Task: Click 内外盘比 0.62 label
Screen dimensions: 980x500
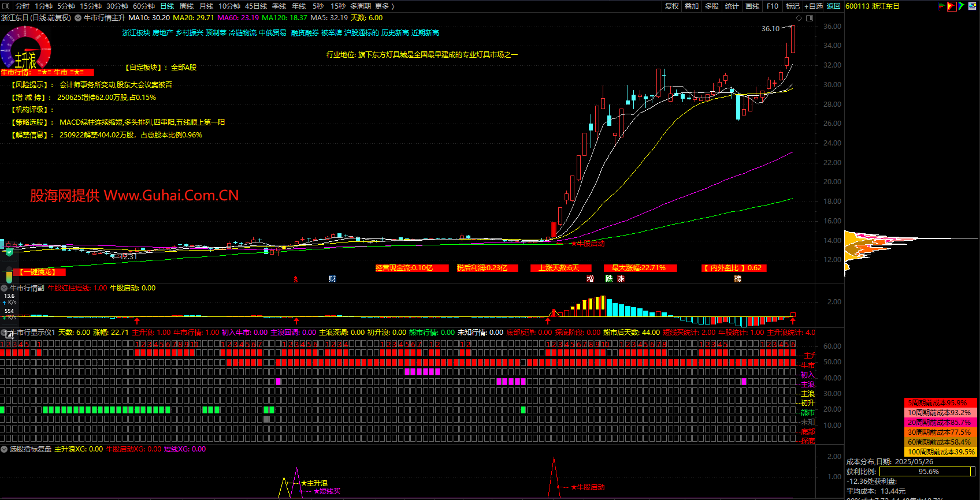Action: [x=734, y=268]
